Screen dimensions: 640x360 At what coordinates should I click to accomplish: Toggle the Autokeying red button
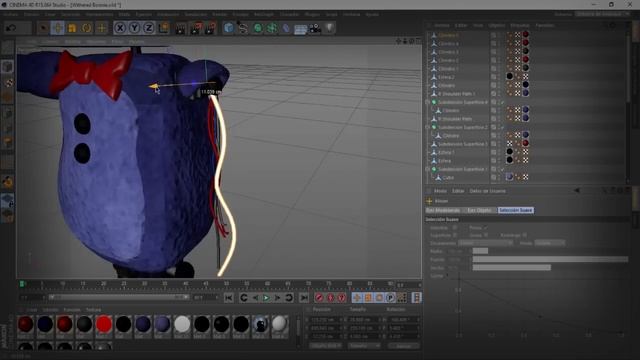pyautogui.click(x=331, y=298)
